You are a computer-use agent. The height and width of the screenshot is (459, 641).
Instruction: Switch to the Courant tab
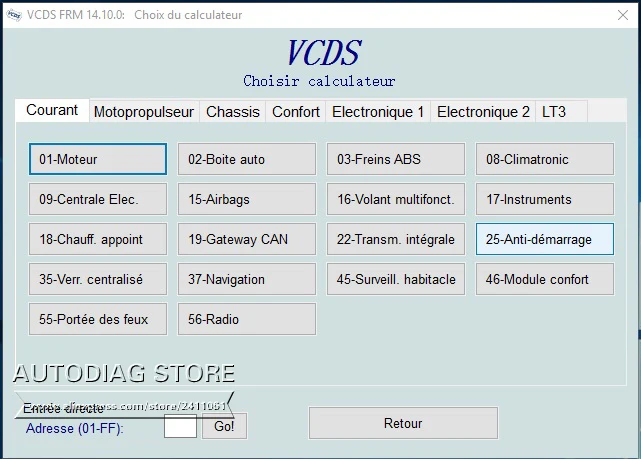[x=52, y=110]
